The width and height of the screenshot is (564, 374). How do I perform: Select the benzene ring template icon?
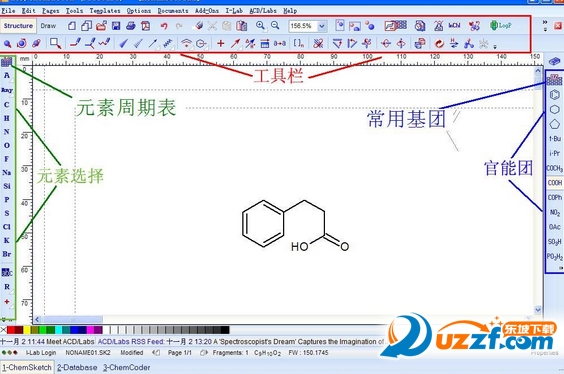click(x=554, y=95)
